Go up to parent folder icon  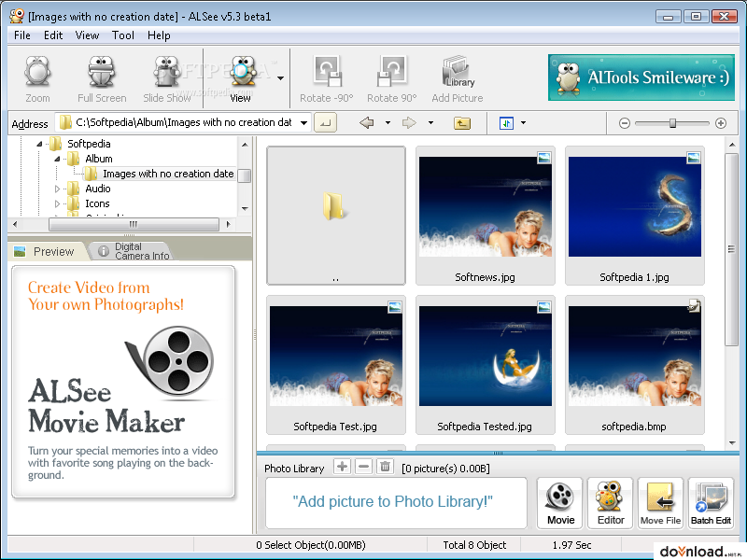pyautogui.click(x=461, y=123)
